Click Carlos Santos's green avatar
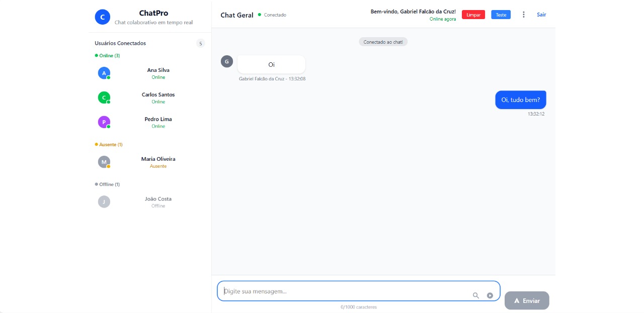This screenshot has width=644, height=313. point(104,97)
